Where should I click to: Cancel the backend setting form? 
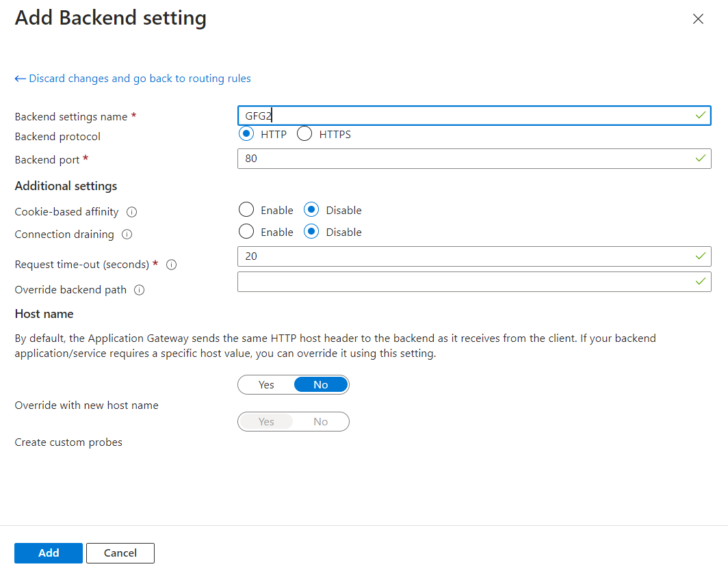coord(120,553)
